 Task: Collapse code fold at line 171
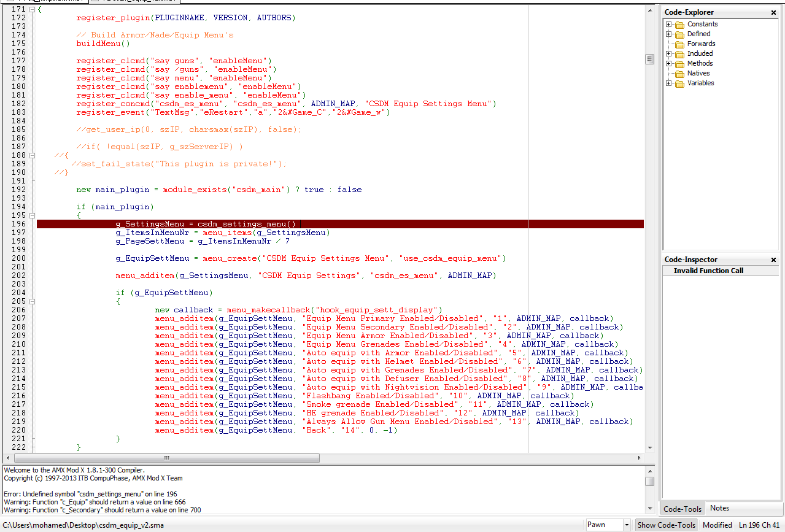point(33,9)
